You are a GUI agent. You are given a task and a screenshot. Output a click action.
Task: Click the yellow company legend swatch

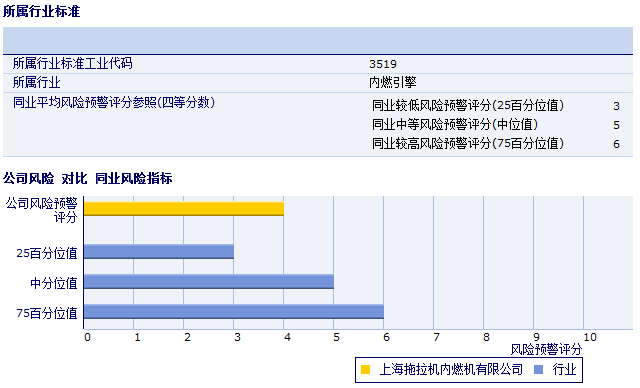[365, 370]
